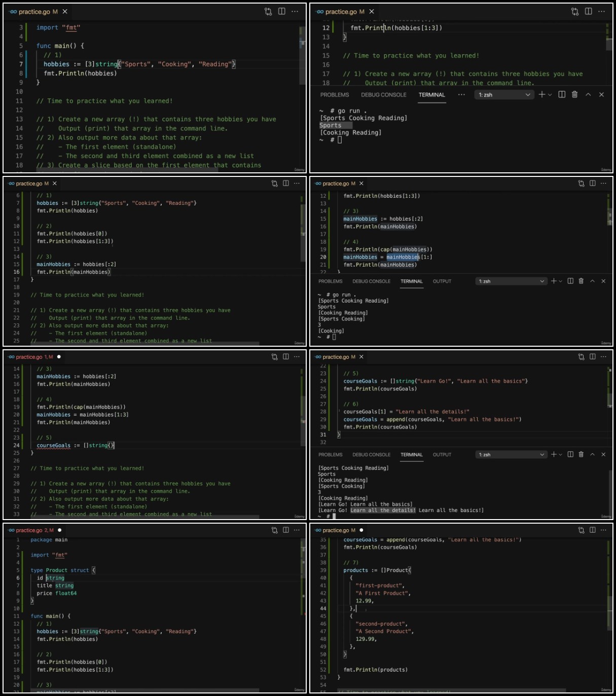The image size is (616, 696).
Task: Click unsaved dot on 'practice.go 2, M' tab
Action: click(x=59, y=530)
